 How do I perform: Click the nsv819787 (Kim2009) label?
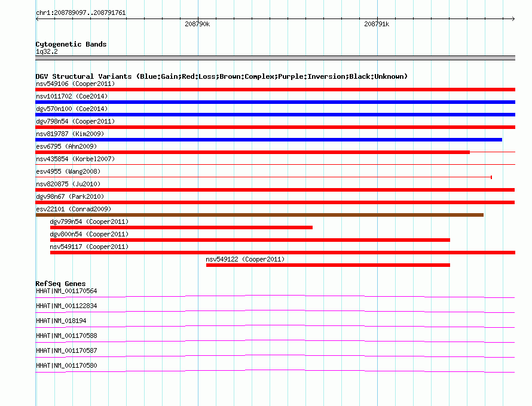point(70,134)
